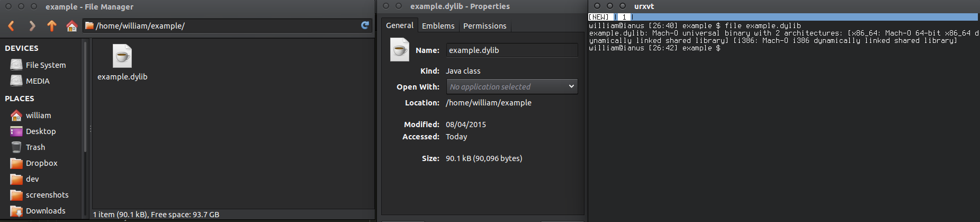Open the Trash in sidebar
980x222 pixels.
[35, 147]
